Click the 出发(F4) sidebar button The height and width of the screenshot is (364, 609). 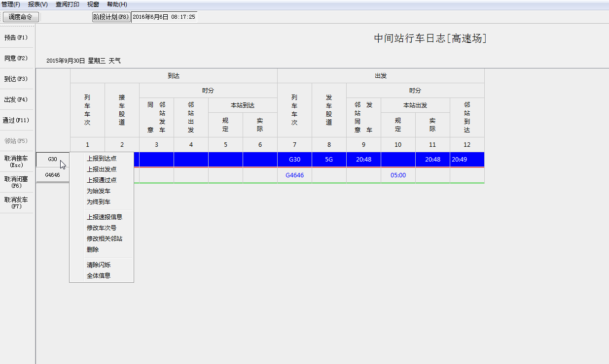(16, 99)
